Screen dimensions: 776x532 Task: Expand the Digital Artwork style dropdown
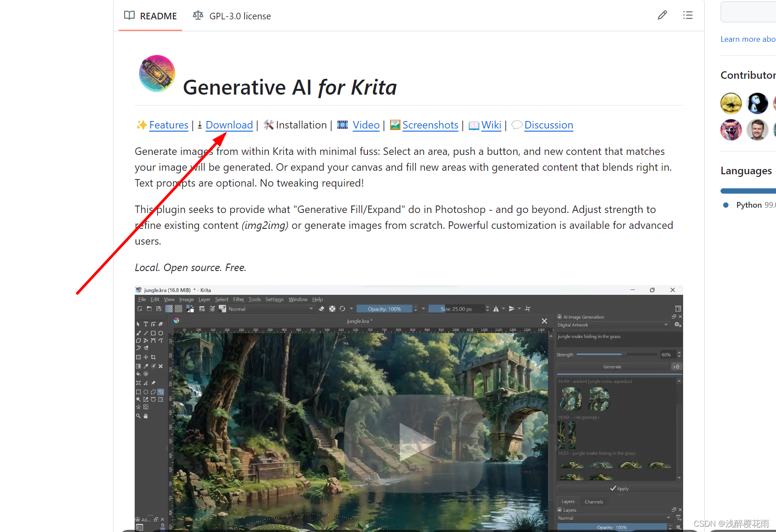click(x=614, y=325)
